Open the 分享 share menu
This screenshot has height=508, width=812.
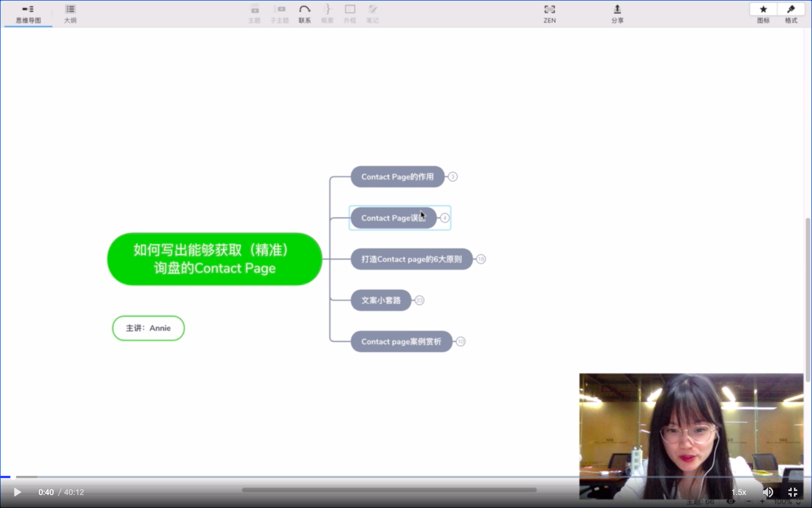click(617, 14)
